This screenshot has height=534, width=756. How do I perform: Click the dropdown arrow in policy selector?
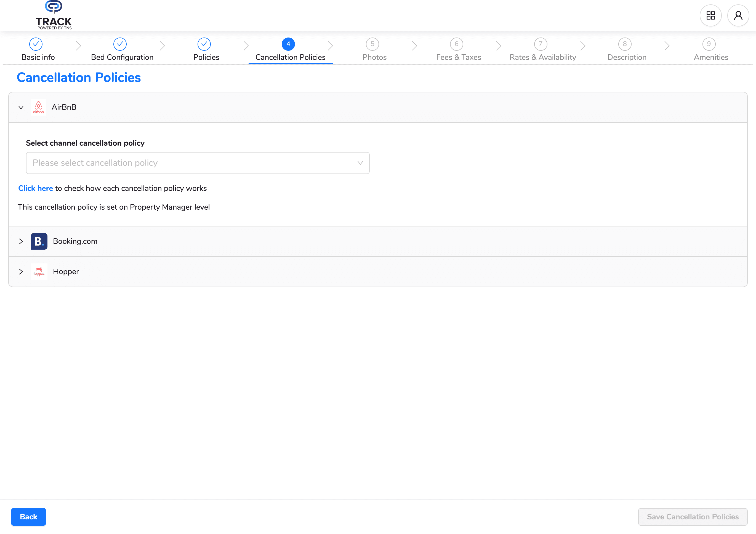[x=360, y=163]
